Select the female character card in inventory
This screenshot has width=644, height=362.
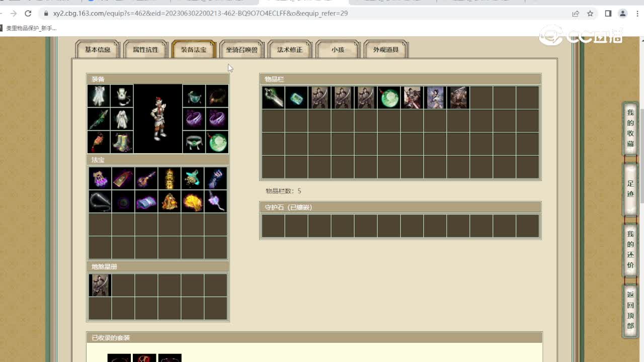coord(435,98)
